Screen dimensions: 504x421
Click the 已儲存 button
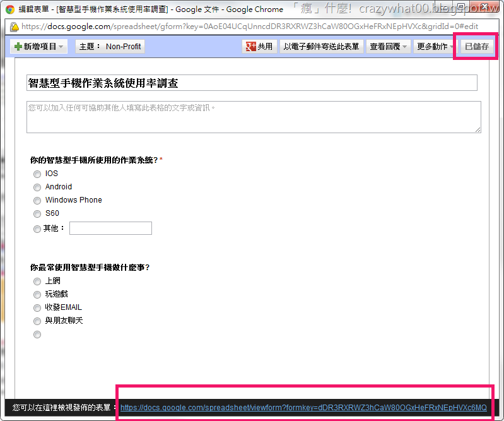[477, 47]
